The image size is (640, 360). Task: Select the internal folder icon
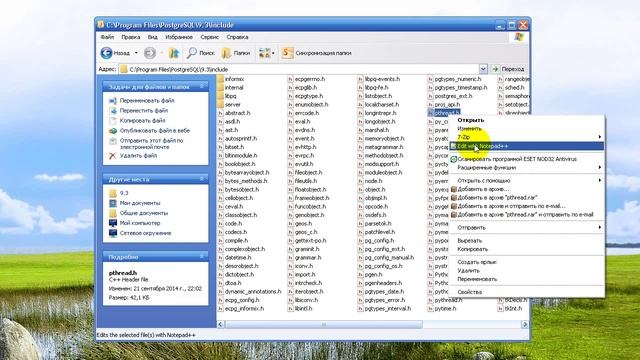tap(221, 87)
